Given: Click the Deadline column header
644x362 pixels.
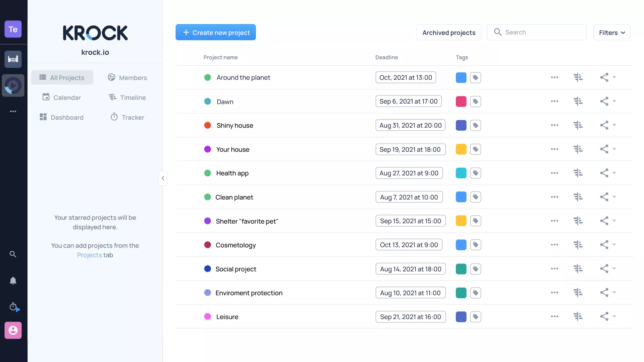Looking at the screenshot, I should click(x=386, y=57).
